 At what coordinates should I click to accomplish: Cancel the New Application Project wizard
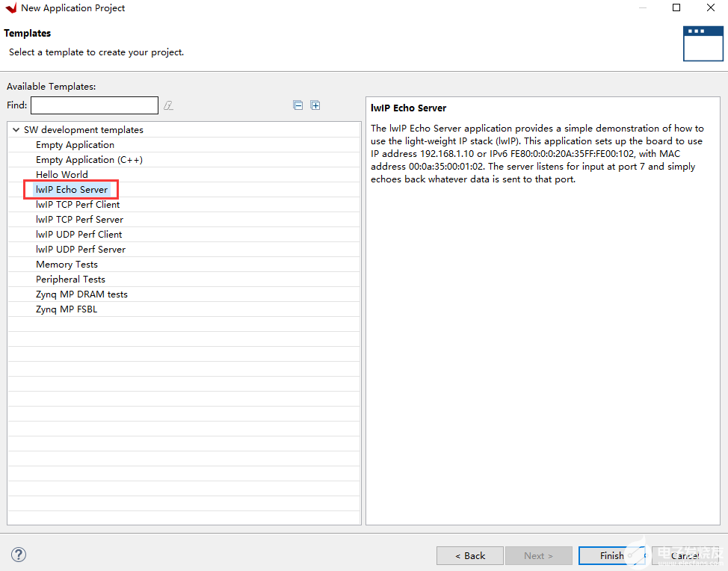(x=685, y=556)
